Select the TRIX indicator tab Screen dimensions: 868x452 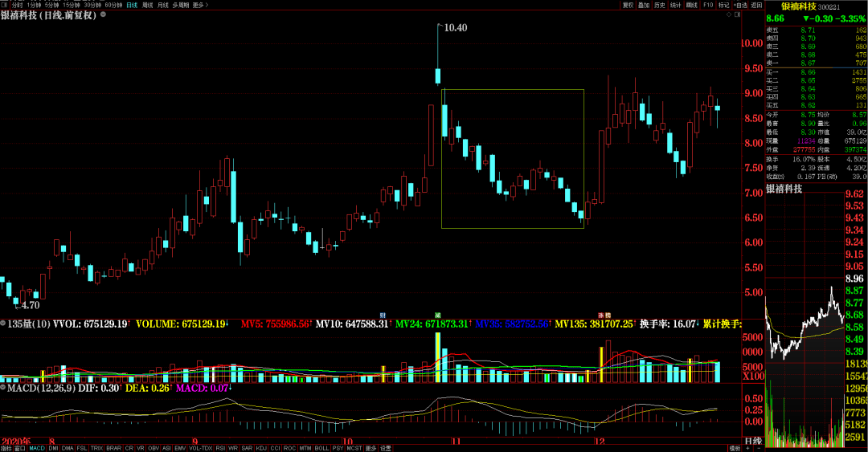pyautogui.click(x=97, y=448)
